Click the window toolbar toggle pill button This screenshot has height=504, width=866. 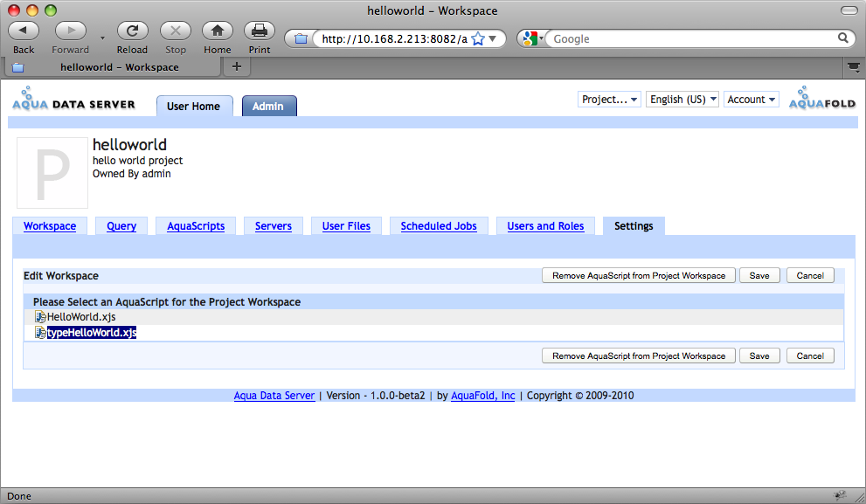[849, 10]
